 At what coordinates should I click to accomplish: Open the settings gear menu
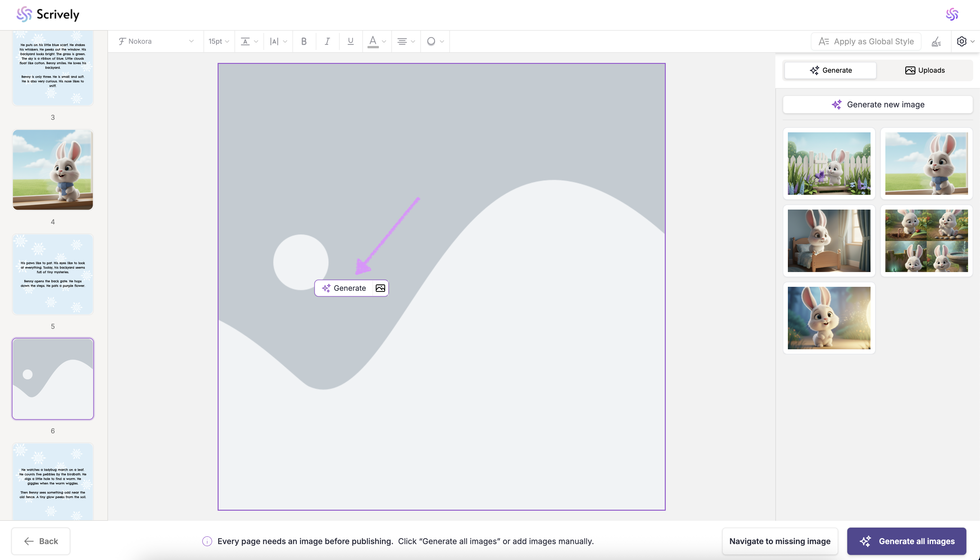(965, 41)
